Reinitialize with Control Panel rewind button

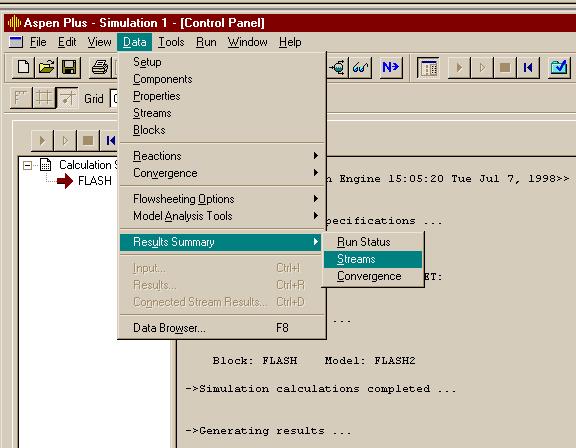(110, 141)
